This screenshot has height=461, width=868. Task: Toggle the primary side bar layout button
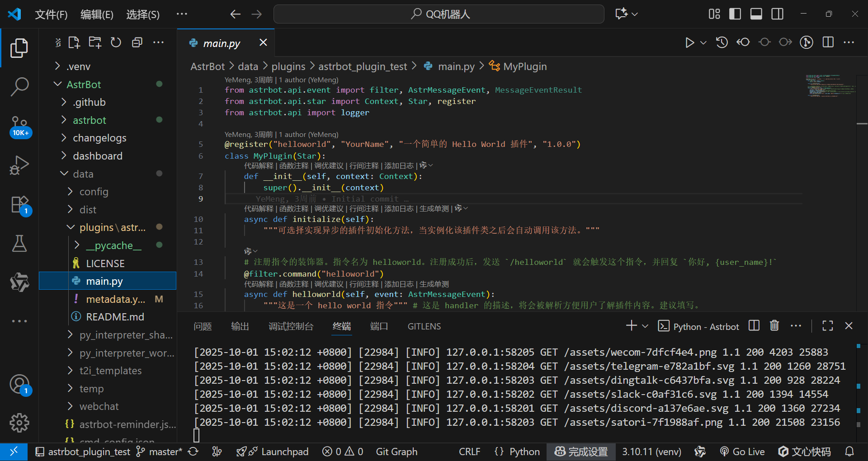pyautogui.click(x=735, y=14)
